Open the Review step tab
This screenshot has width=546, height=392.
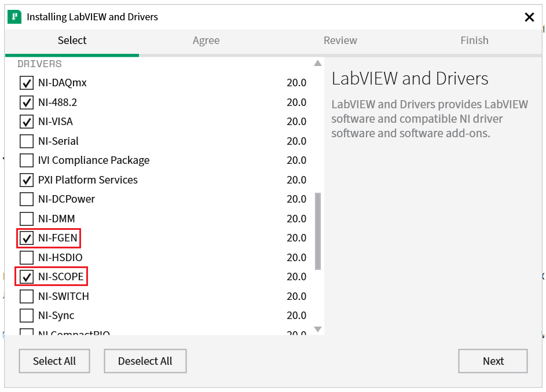(340, 41)
